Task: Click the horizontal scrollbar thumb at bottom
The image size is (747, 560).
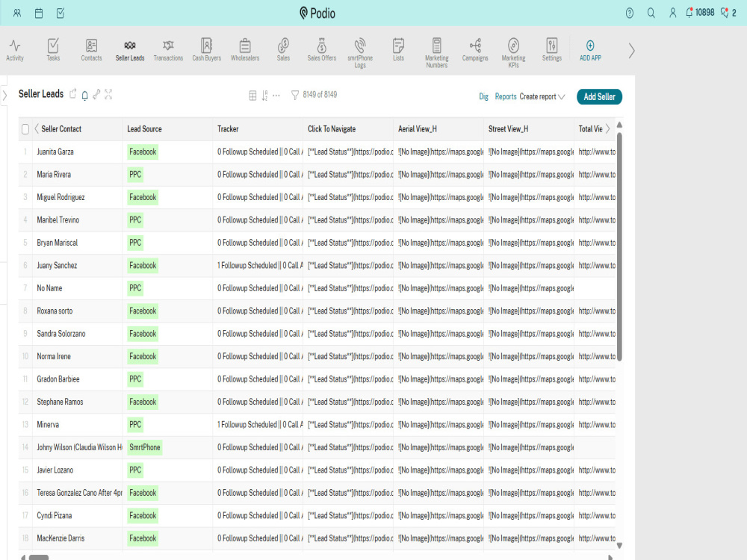Action: click(39, 557)
